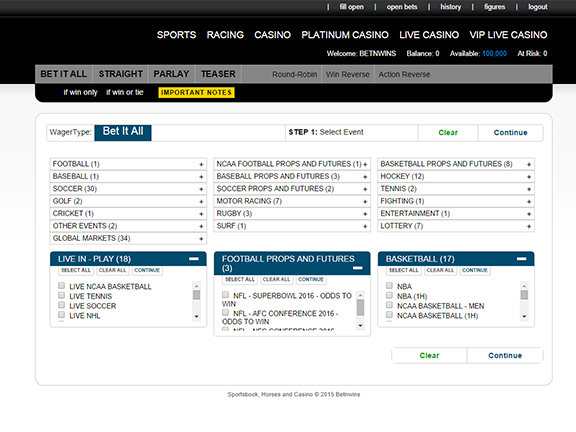Click Live In-Play list scrollbar down arrow

point(197,316)
